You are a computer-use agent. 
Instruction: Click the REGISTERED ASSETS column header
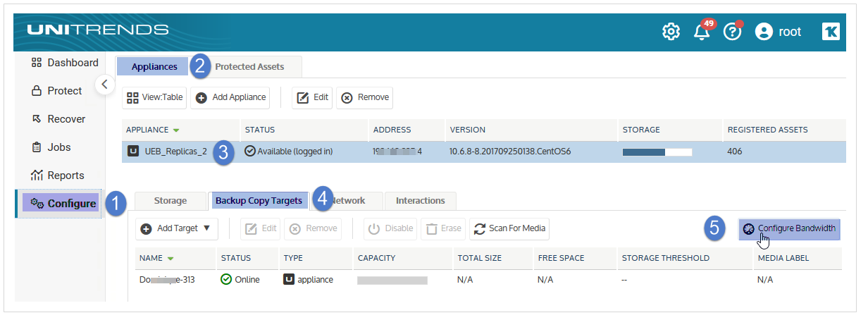[767, 130]
